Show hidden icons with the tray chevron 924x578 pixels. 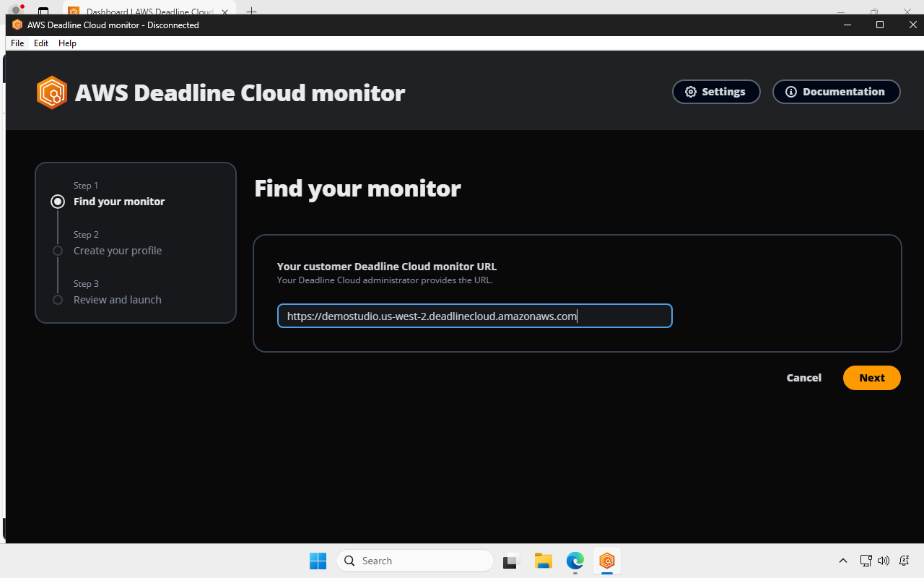point(843,561)
